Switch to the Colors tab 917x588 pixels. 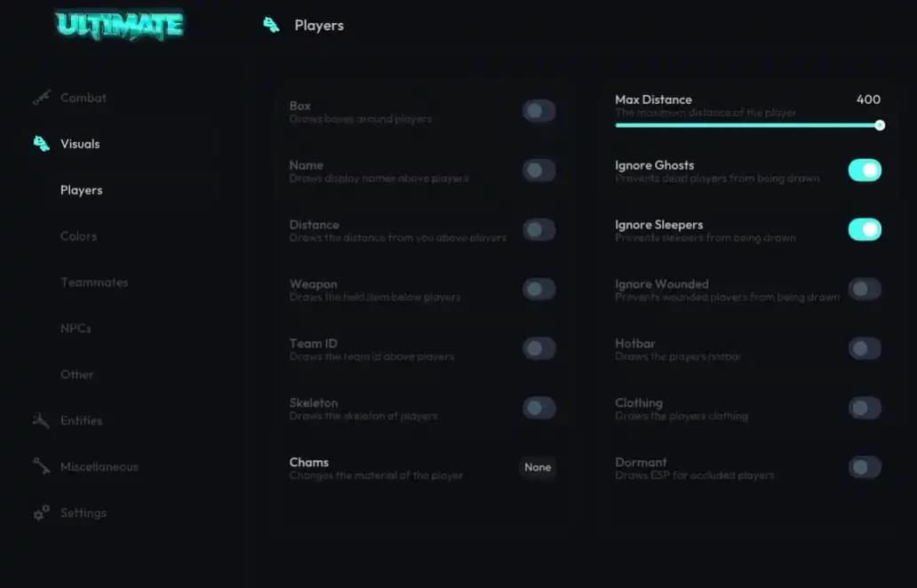pyautogui.click(x=78, y=236)
